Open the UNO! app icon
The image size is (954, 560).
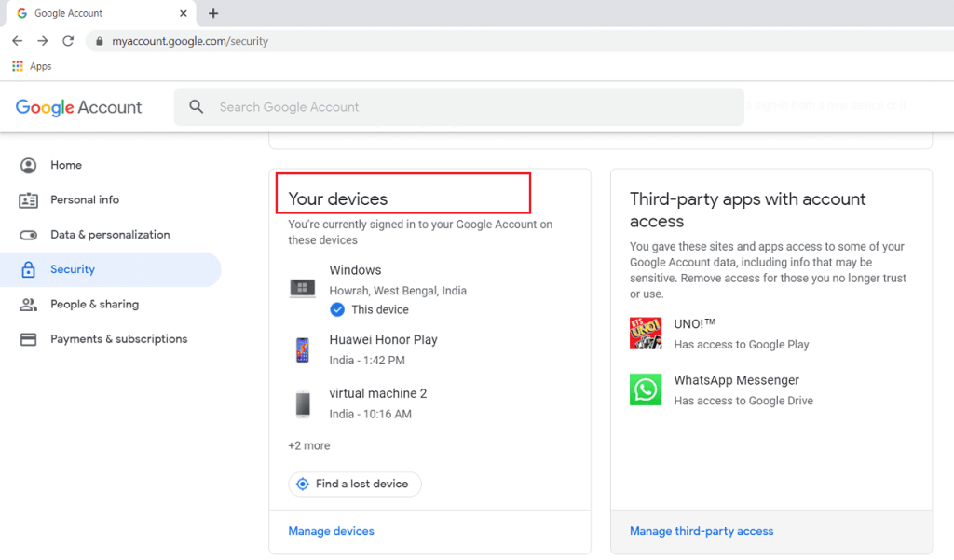[x=646, y=334]
